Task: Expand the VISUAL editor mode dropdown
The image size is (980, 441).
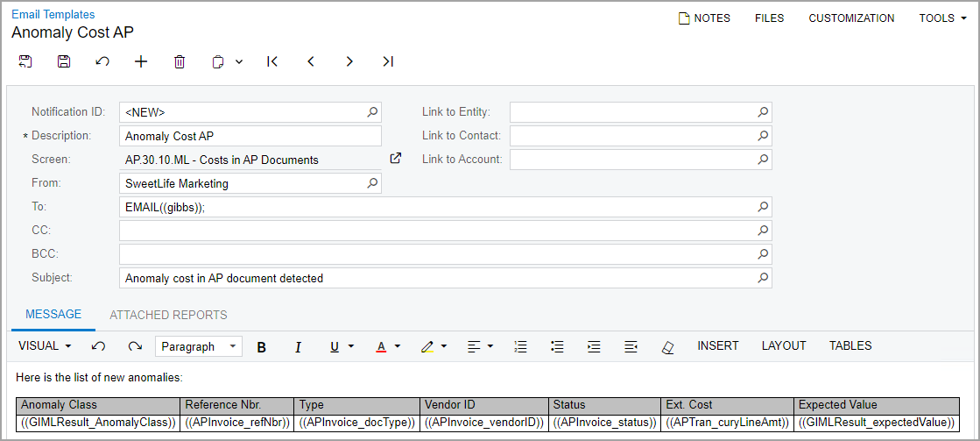Action: tap(45, 346)
